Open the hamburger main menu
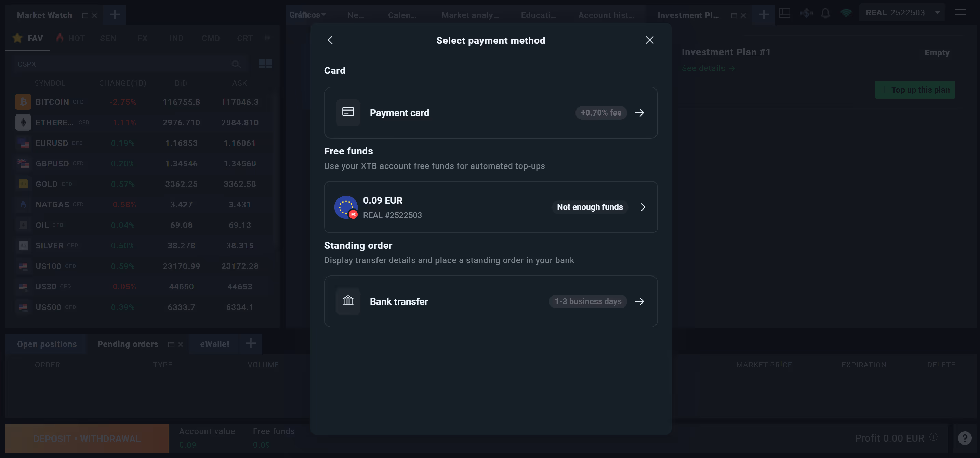Image resolution: width=980 pixels, height=458 pixels. (961, 12)
